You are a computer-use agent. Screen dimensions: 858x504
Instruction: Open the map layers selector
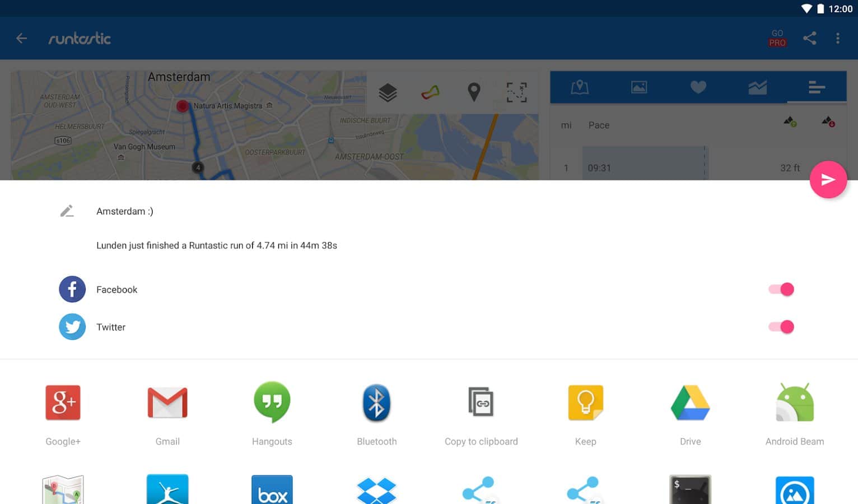tap(388, 92)
